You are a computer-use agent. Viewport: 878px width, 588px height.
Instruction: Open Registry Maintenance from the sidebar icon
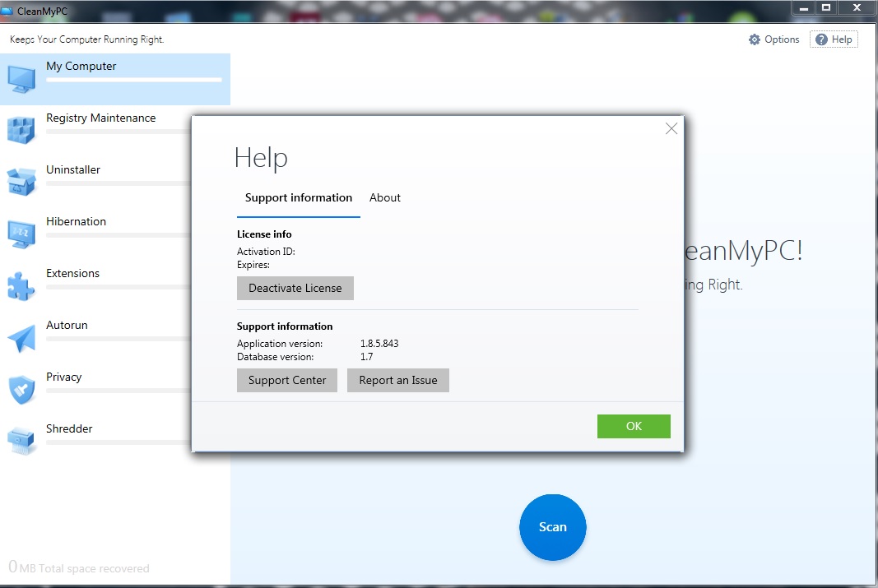point(21,129)
